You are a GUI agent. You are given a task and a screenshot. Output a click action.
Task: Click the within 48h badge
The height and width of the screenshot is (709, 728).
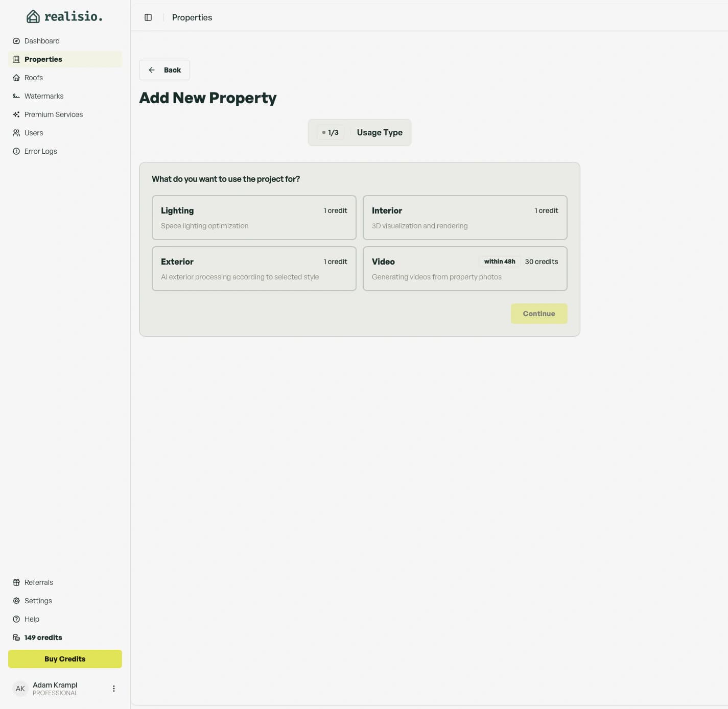[500, 262]
